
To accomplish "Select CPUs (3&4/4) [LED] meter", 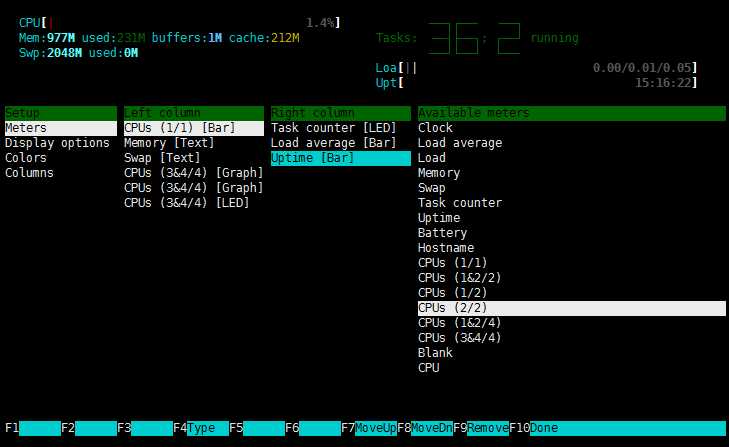I will pyautogui.click(x=186, y=203).
